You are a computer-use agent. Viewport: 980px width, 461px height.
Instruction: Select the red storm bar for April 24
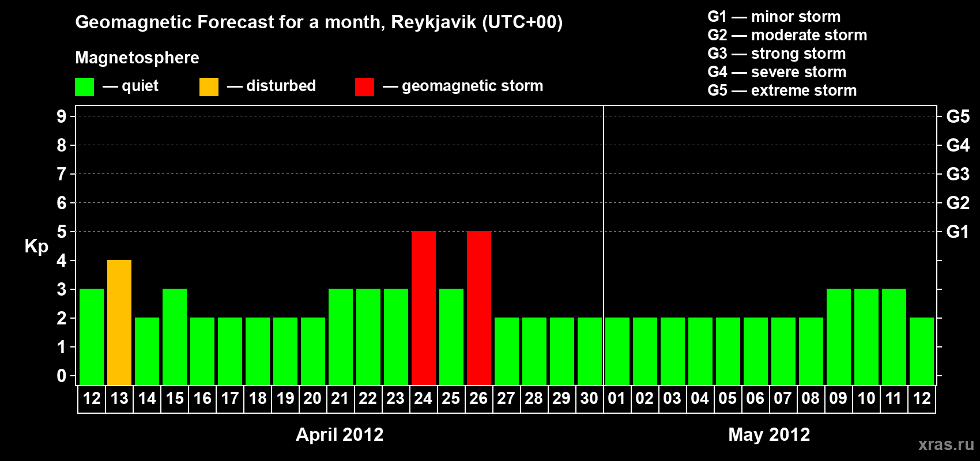pos(424,308)
